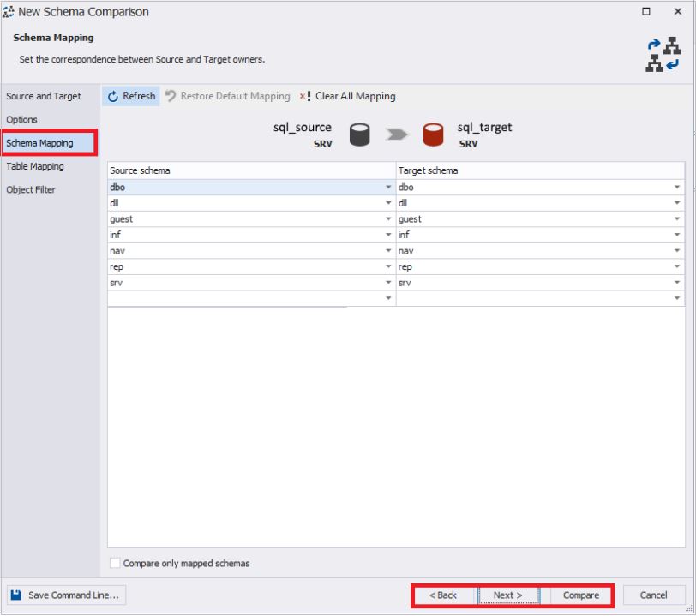
Task: Expand the empty source schema row dropdown
Action: click(387, 298)
